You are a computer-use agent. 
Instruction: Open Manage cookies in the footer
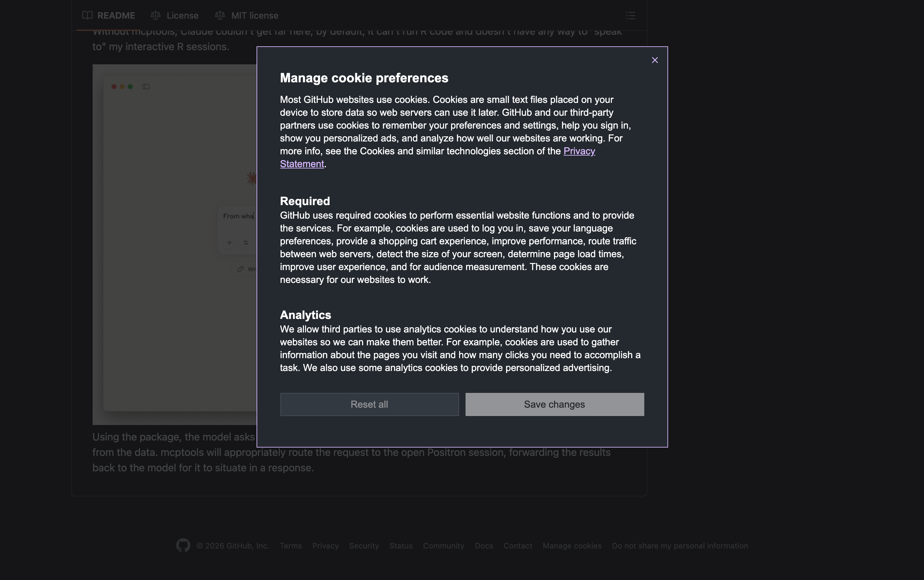(572, 546)
